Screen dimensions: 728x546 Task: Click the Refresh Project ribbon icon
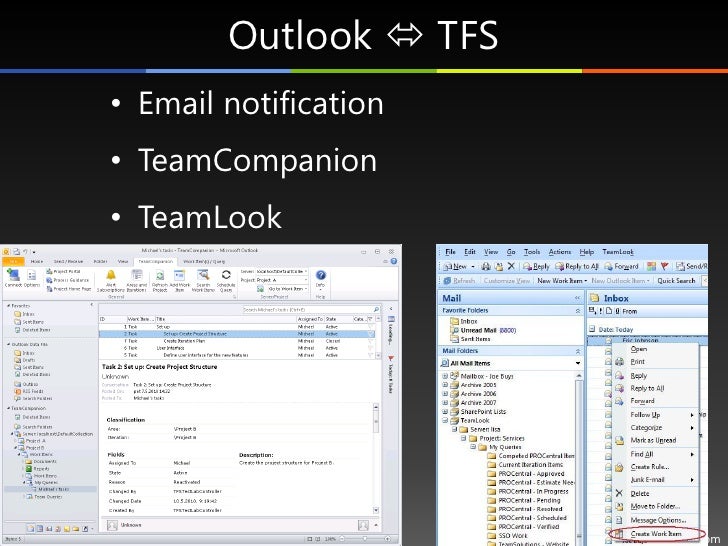pos(160,281)
